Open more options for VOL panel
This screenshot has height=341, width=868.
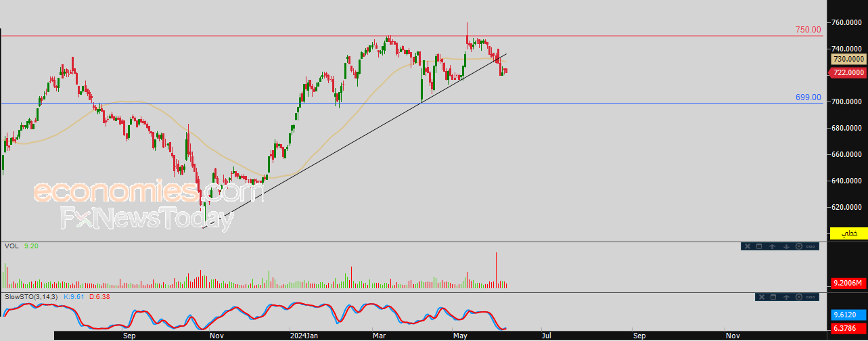pyautogui.click(x=810, y=246)
